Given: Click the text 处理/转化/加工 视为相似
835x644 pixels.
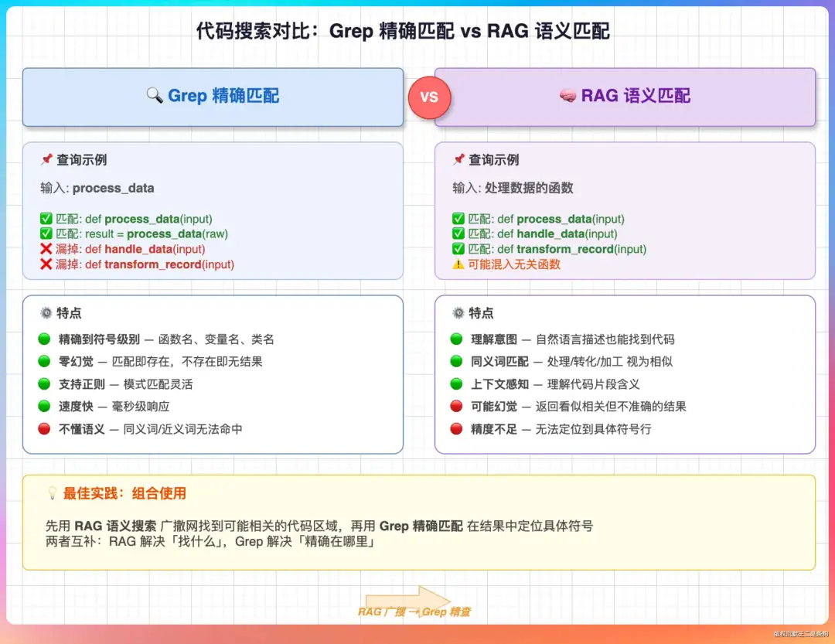Looking at the screenshot, I should [x=610, y=362].
